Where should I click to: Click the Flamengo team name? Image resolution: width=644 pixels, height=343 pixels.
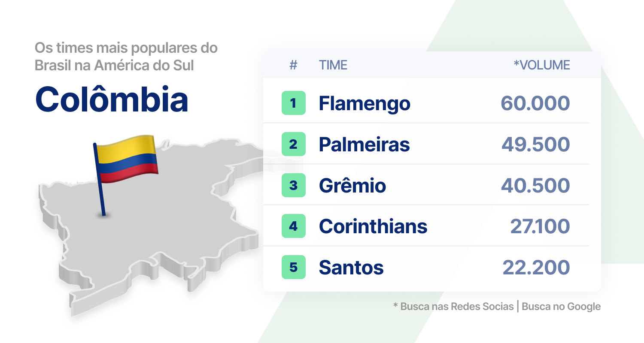coord(365,104)
